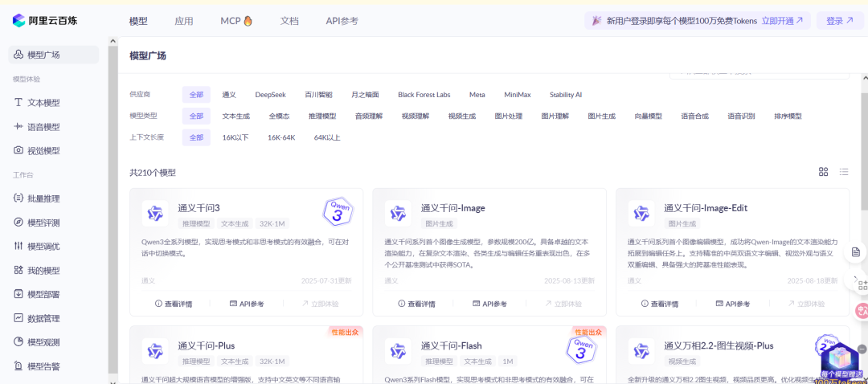Filter supplier by Stability AI
This screenshot has width=868, height=384.
tap(566, 95)
